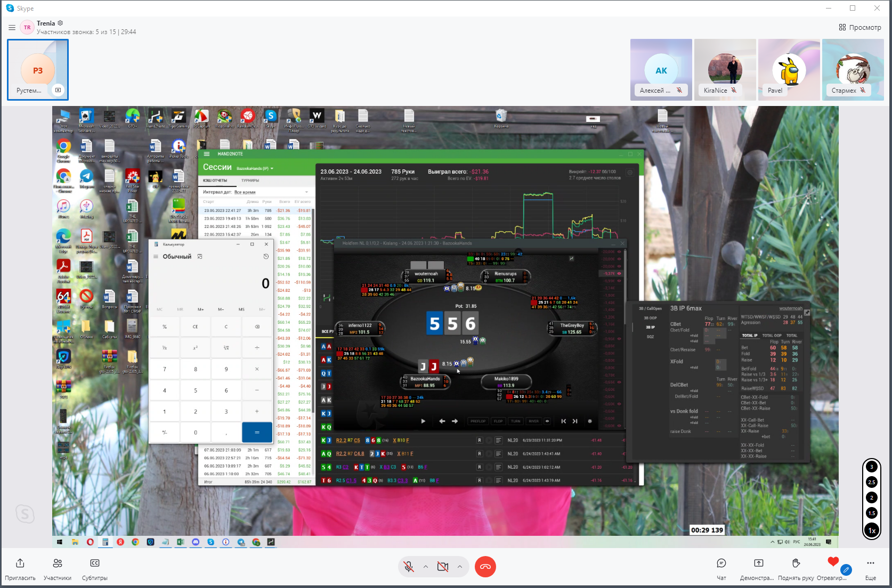Select Алексей participant thumbnail
892x588 pixels.
coord(661,69)
